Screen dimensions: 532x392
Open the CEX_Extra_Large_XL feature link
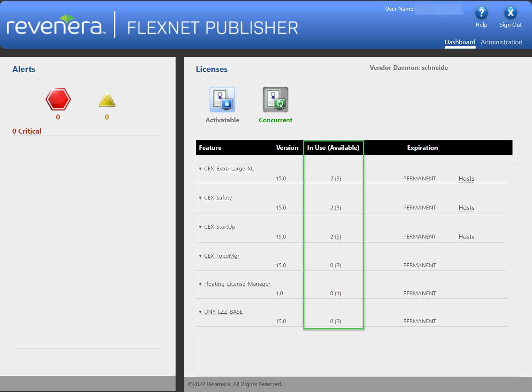coord(229,169)
